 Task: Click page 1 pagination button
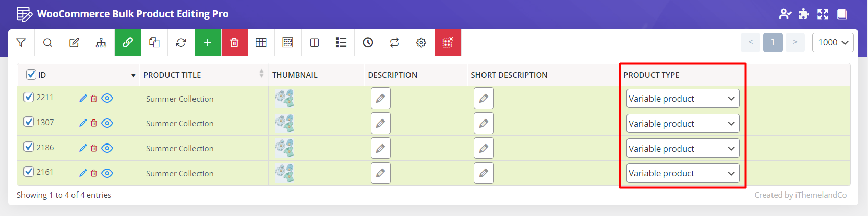coord(773,42)
